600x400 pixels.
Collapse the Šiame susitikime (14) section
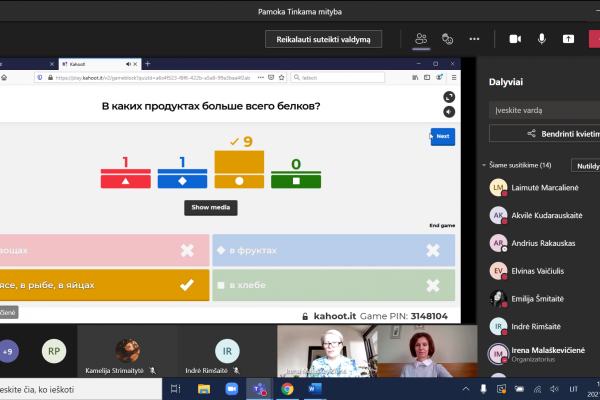pos(484,165)
